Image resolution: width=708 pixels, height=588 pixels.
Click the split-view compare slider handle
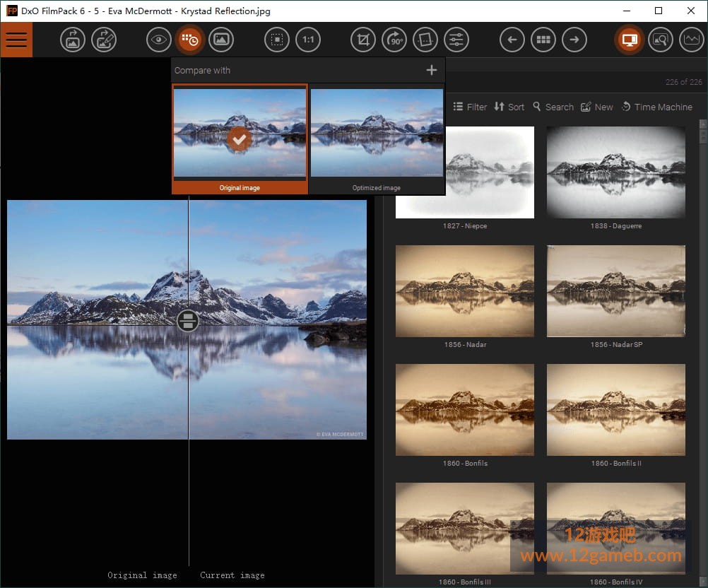point(188,321)
